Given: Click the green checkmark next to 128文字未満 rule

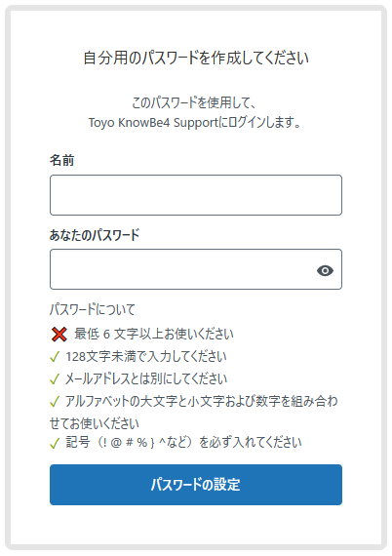Looking at the screenshot, I should pos(55,357).
